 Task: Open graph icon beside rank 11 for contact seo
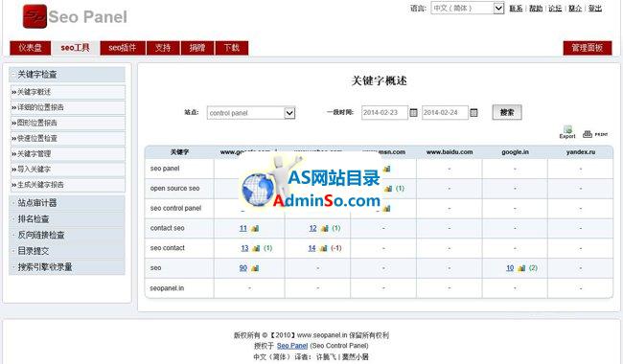255,228
